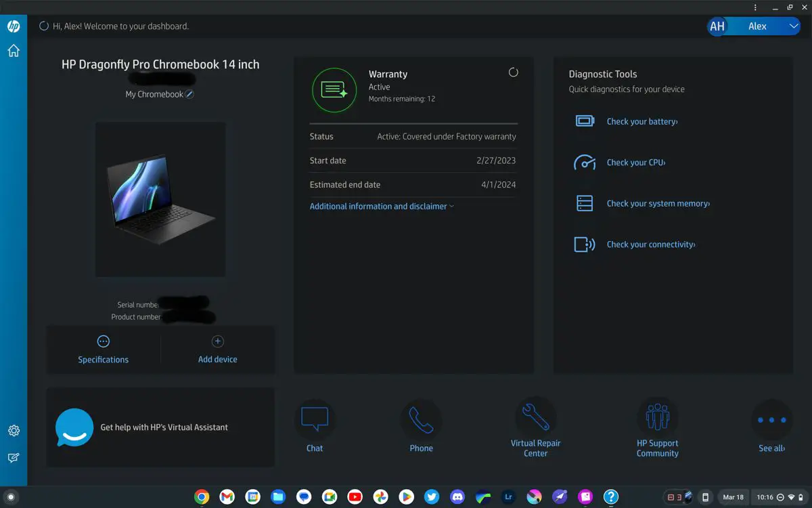
Task: Open the HP Support question-mark app on the shelf
Action: click(x=611, y=497)
